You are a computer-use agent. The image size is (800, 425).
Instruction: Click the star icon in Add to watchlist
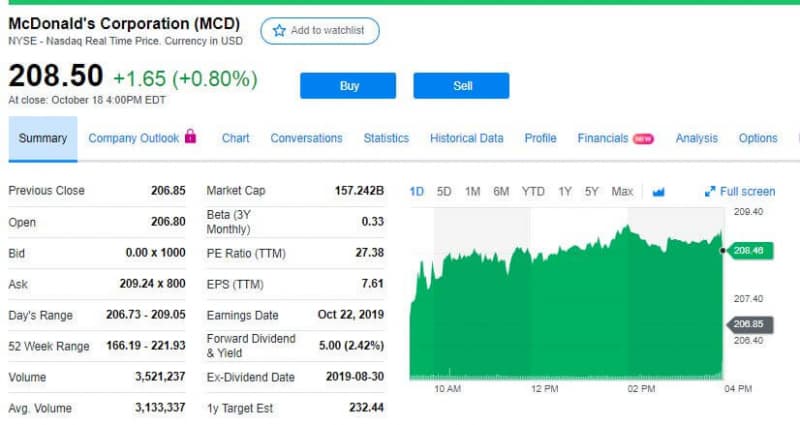point(279,31)
